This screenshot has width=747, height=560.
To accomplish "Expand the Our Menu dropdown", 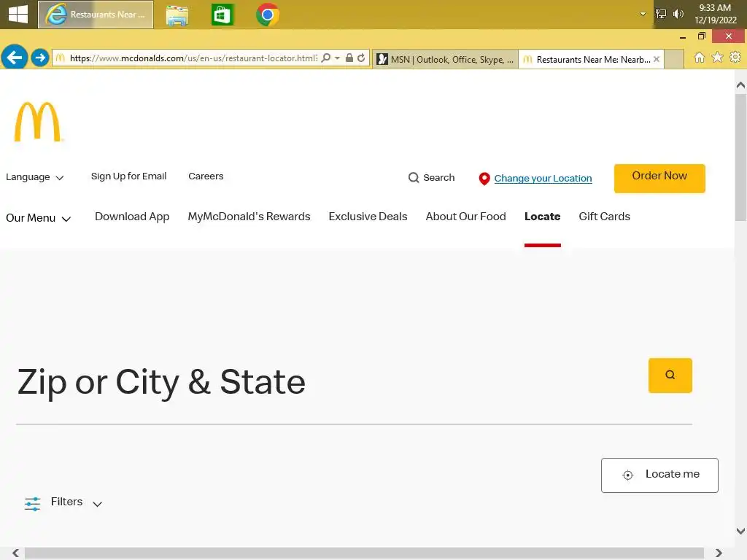I will point(38,218).
